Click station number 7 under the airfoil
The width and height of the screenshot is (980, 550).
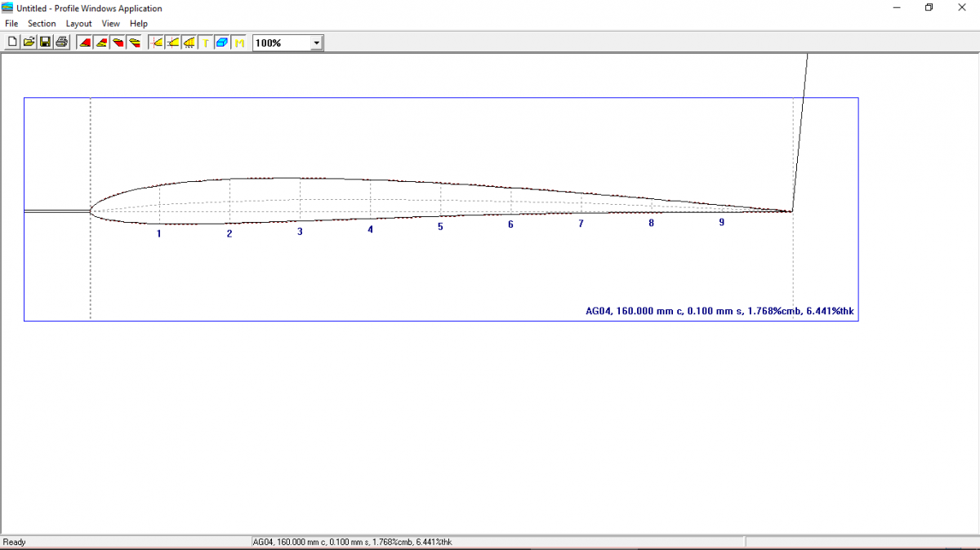tap(581, 224)
